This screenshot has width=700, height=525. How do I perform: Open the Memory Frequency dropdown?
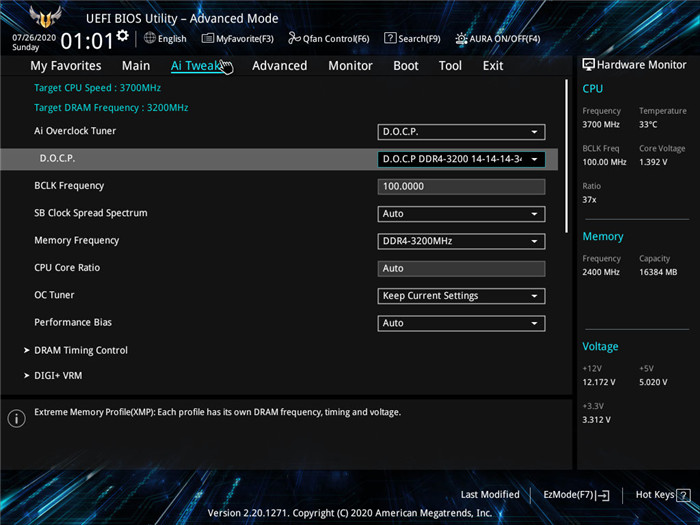tap(461, 241)
